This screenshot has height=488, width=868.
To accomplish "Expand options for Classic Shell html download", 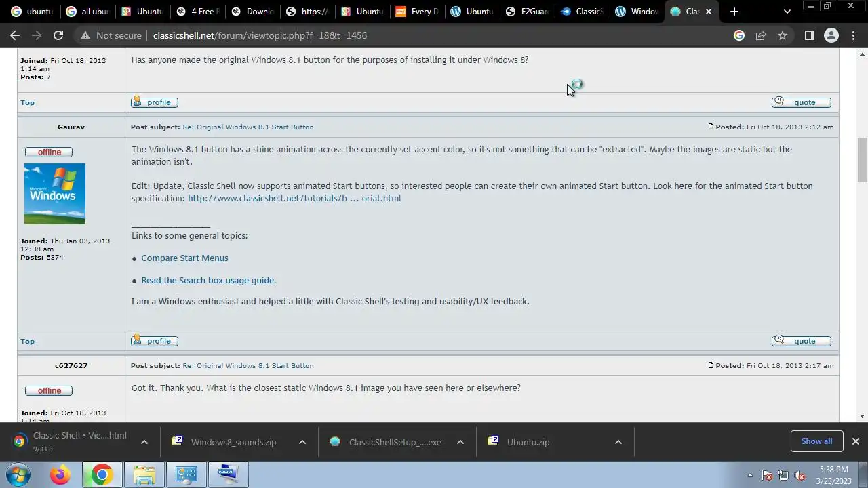I will pyautogui.click(x=144, y=442).
